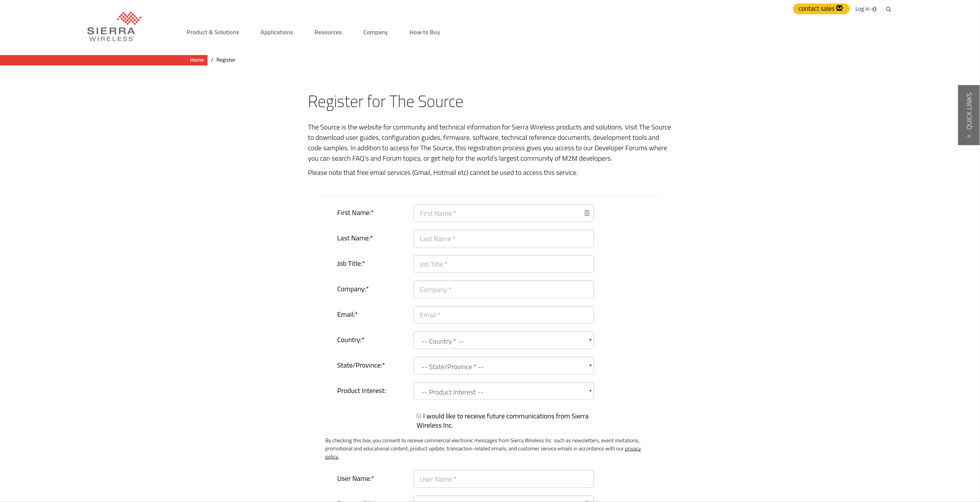Click the contact sales button
The height and width of the screenshot is (502, 980).
pos(820,8)
